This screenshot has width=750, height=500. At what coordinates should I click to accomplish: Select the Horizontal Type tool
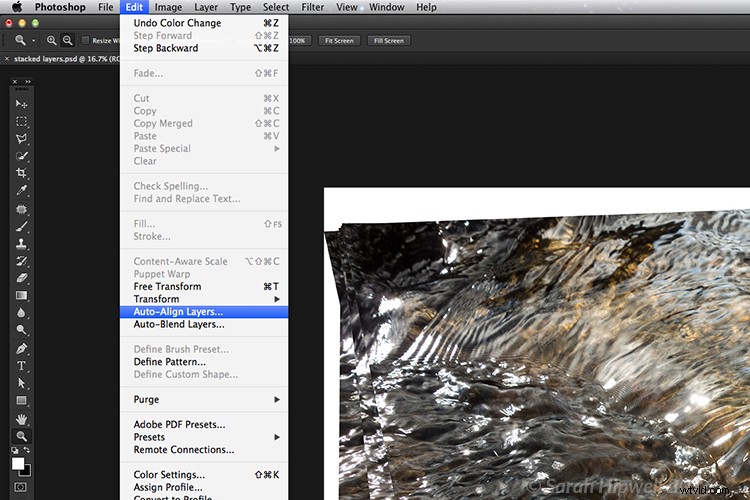(x=21, y=366)
